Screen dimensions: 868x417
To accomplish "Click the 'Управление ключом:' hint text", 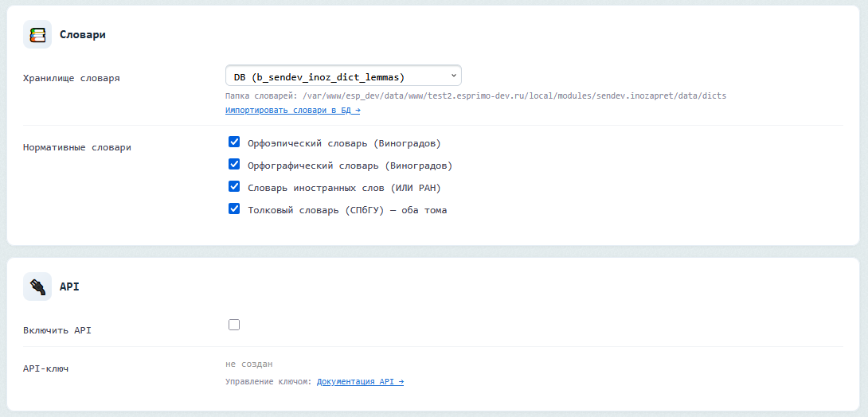I will (x=269, y=382).
